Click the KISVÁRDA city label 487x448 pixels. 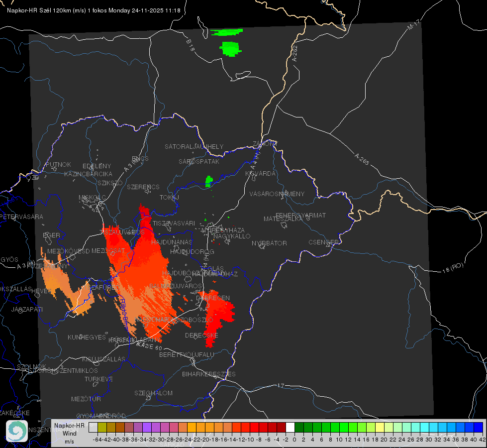(x=260, y=174)
